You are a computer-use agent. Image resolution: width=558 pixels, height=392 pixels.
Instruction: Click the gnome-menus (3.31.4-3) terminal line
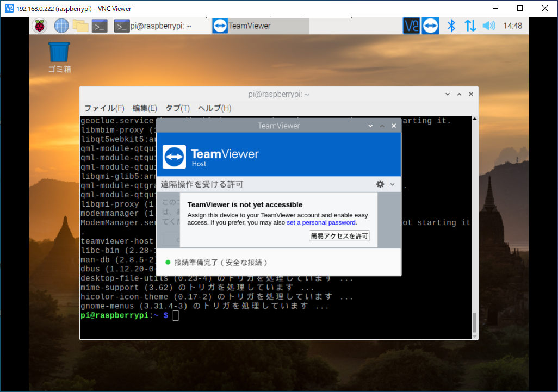pos(204,306)
